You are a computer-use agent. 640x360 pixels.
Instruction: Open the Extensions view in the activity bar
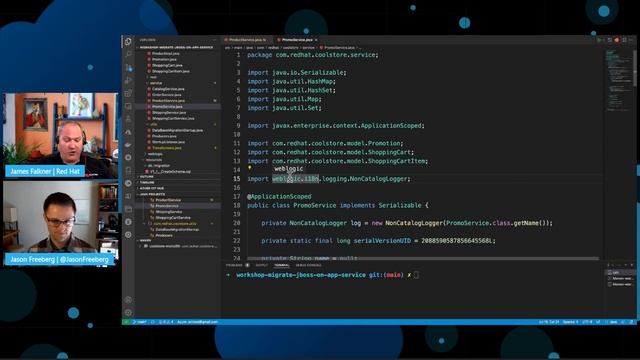pos(128,93)
